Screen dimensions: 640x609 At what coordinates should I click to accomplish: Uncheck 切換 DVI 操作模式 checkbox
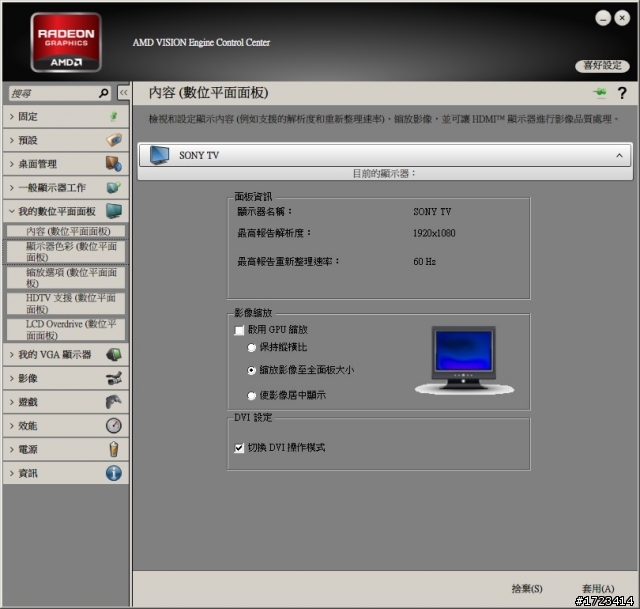(x=239, y=448)
